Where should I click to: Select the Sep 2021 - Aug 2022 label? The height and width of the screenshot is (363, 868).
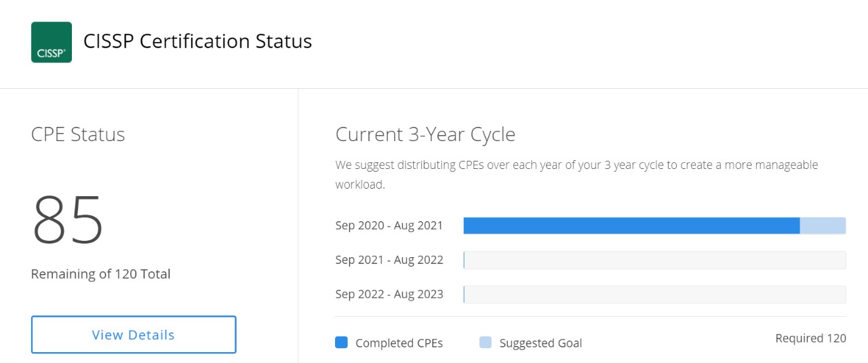click(x=389, y=260)
